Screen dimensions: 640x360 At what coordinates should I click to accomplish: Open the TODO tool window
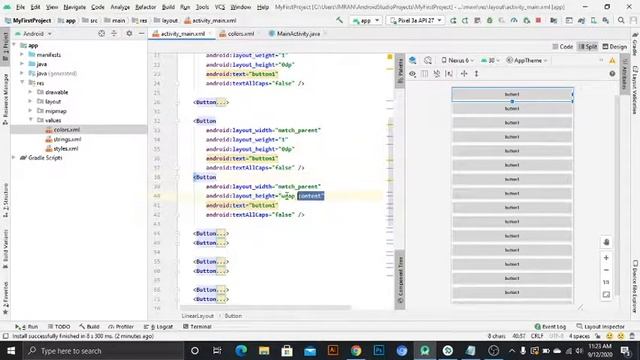pyautogui.click(x=59, y=327)
